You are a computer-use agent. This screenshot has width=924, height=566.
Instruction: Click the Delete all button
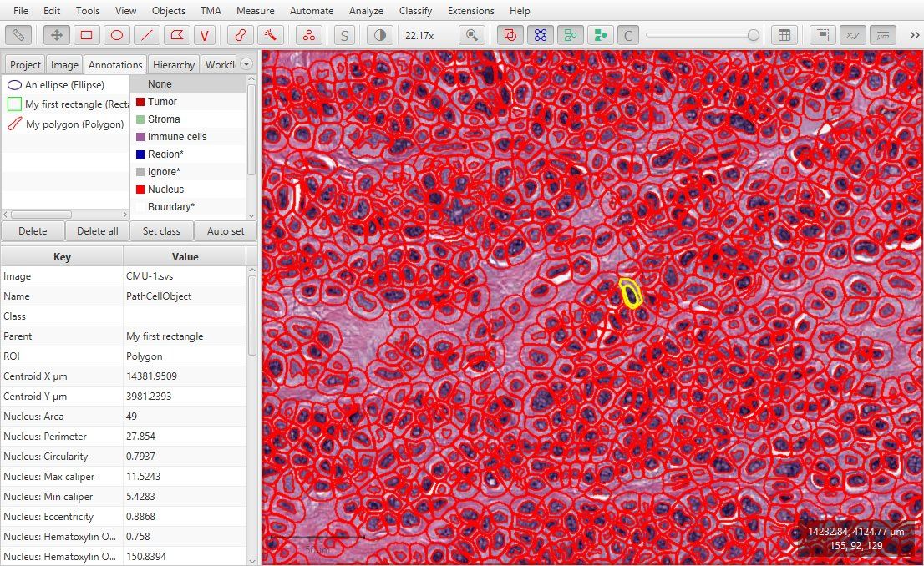click(97, 230)
